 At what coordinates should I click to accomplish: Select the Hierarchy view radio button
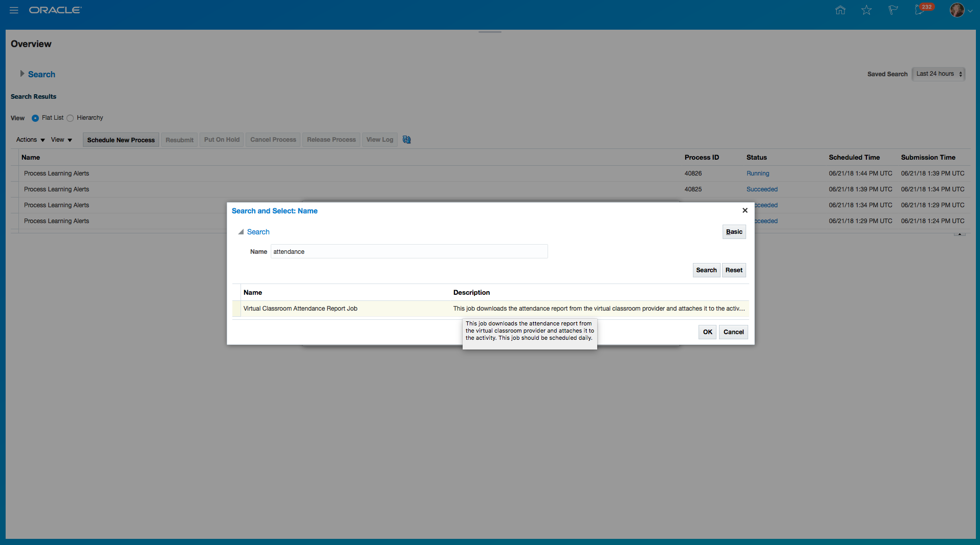pyautogui.click(x=70, y=118)
